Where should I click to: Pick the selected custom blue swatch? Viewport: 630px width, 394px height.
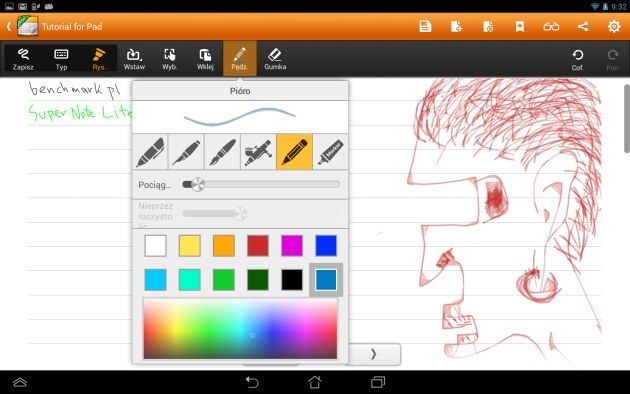(326, 280)
